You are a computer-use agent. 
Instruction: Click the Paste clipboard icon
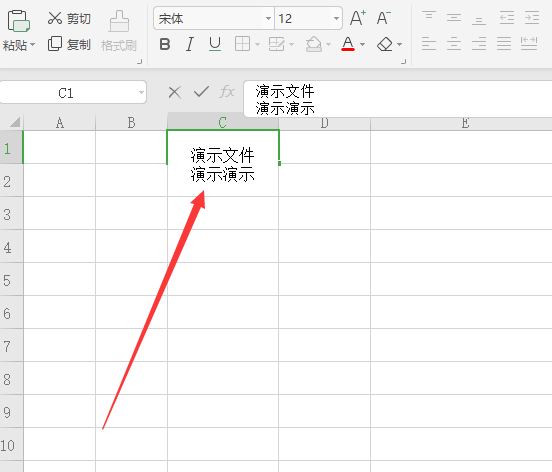pos(18,21)
